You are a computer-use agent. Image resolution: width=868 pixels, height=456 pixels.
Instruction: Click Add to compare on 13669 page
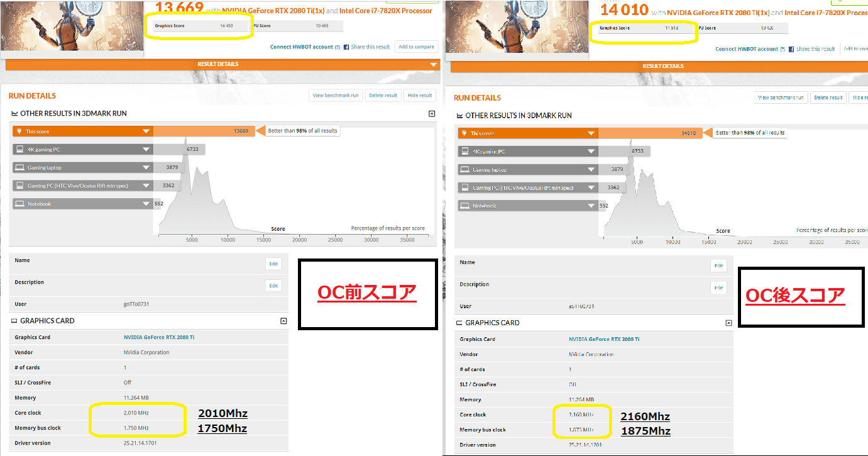pos(416,47)
